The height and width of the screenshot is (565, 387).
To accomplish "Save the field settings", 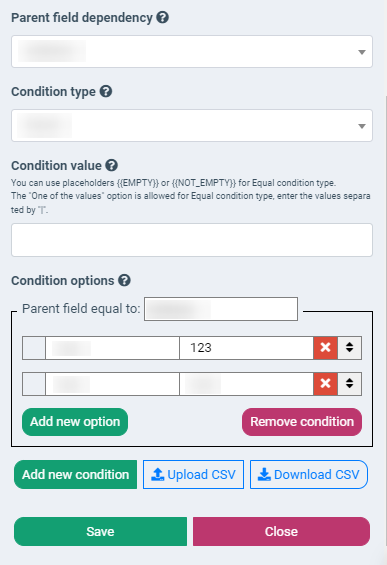I will [x=101, y=531].
